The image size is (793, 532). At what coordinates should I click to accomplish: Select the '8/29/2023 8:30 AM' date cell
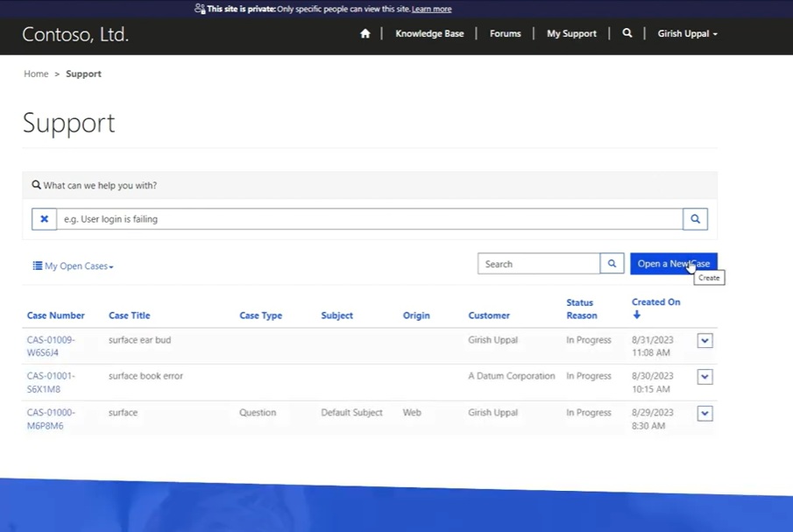point(653,419)
